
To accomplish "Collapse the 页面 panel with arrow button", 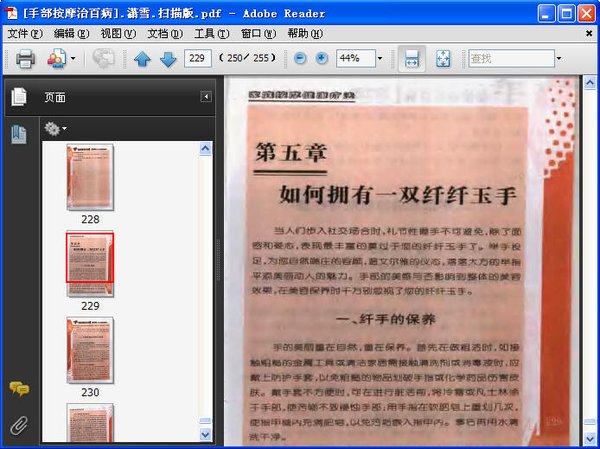I will click(206, 97).
